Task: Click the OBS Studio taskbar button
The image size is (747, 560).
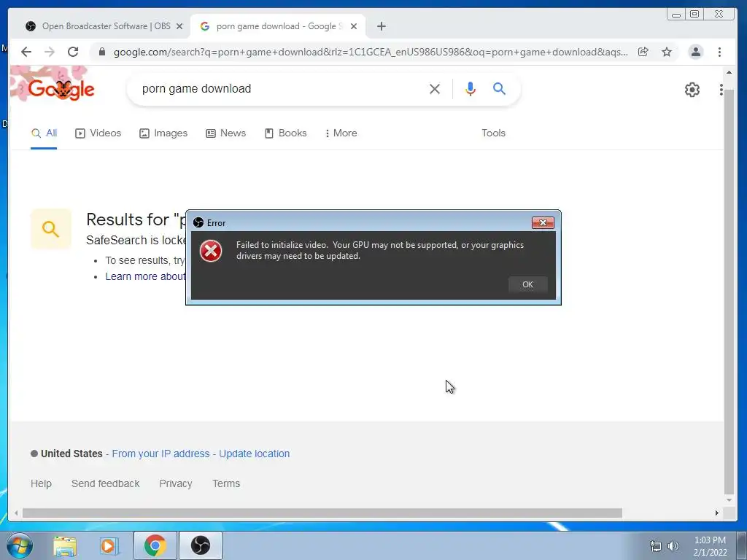Action: [x=201, y=545]
